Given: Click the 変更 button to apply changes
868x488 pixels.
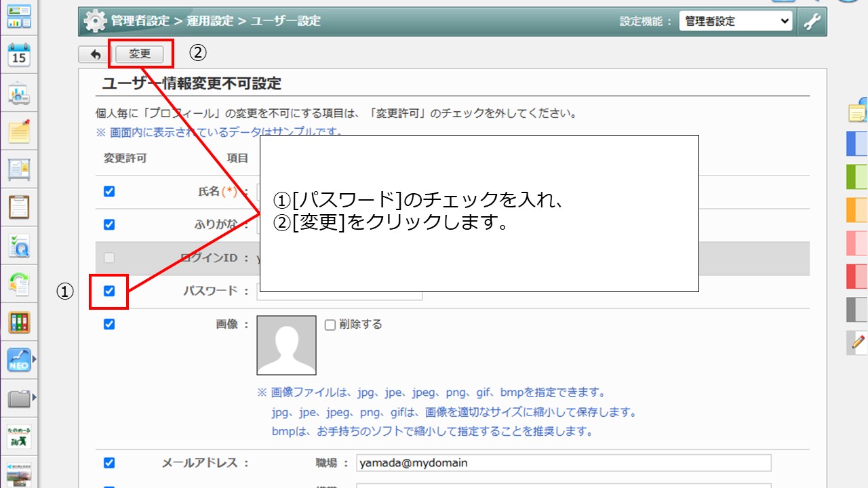Looking at the screenshot, I should (x=140, y=54).
